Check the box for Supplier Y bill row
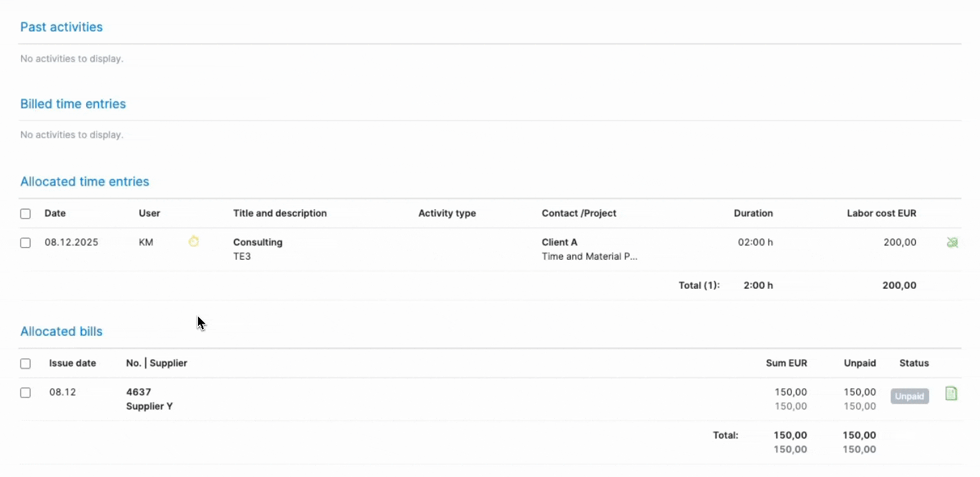Screen dimensions: 980x477 click(x=25, y=393)
